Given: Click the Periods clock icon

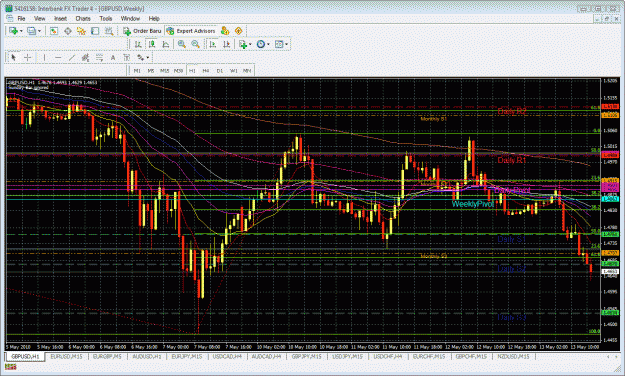Looking at the screenshot, I should 261,44.
